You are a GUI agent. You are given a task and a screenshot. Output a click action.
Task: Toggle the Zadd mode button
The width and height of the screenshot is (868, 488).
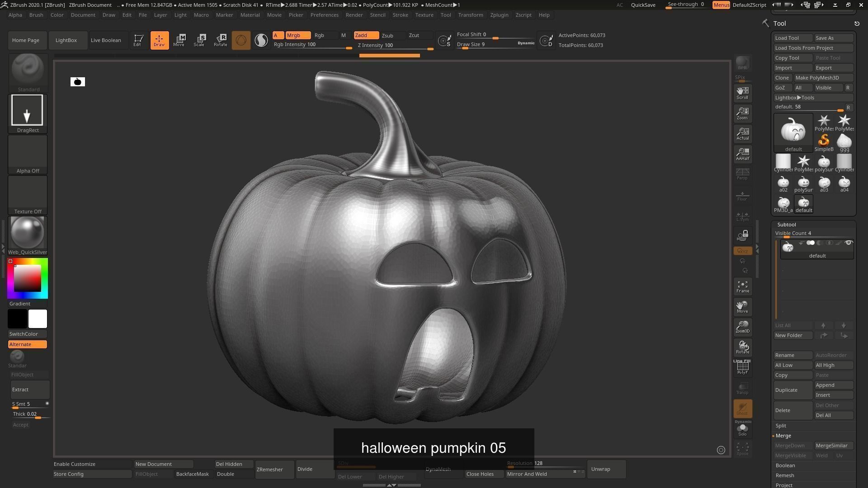click(366, 35)
